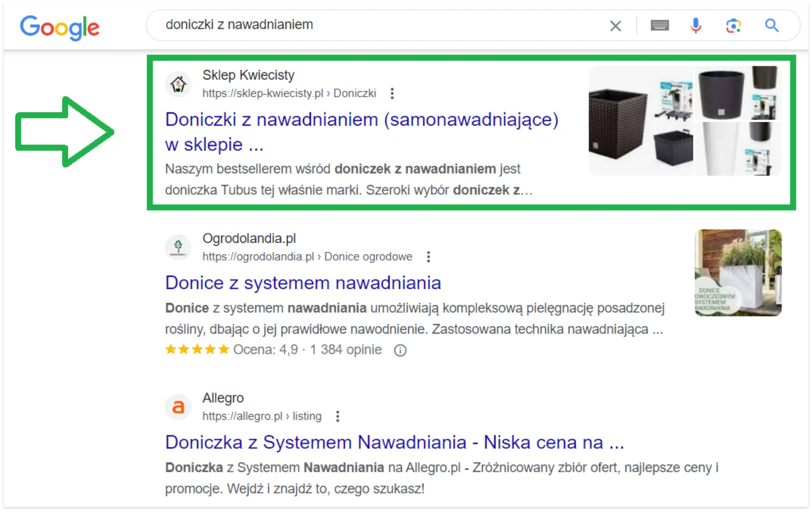Click the sklep-kwiecisty.pl URL breadcrumb
Viewport: 812px width, 512px height.
[289, 93]
